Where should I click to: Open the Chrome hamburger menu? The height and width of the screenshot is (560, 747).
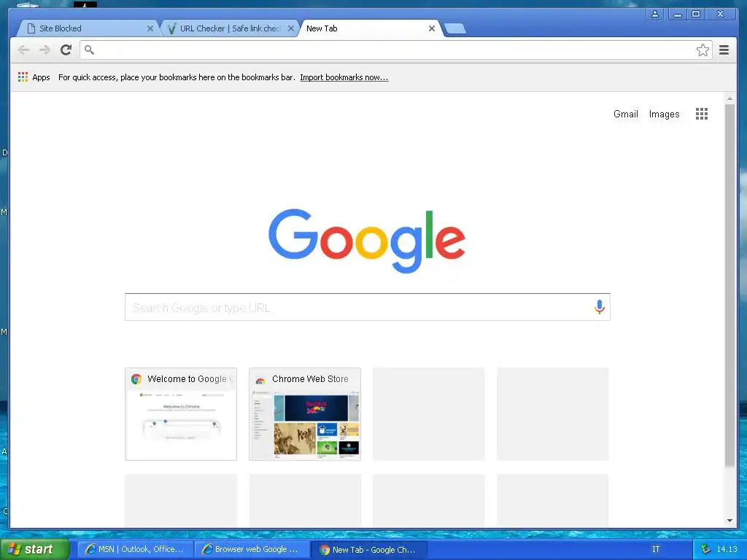724,50
